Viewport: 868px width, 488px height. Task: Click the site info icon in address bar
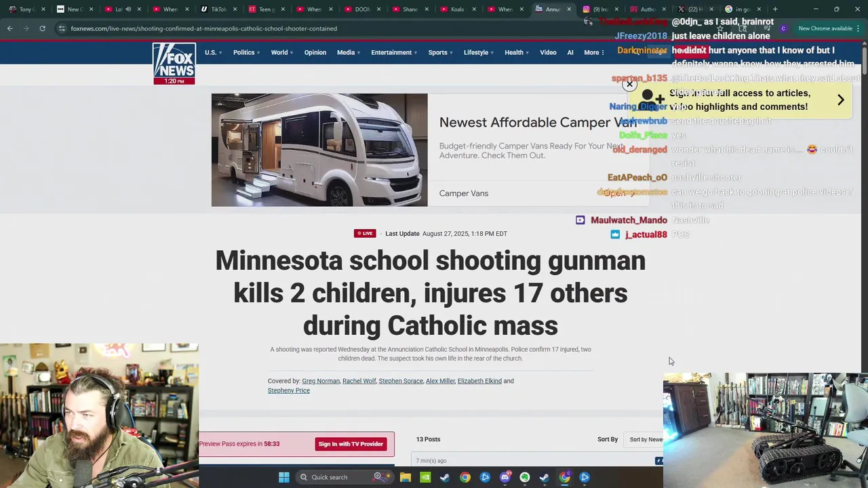pos(61,28)
